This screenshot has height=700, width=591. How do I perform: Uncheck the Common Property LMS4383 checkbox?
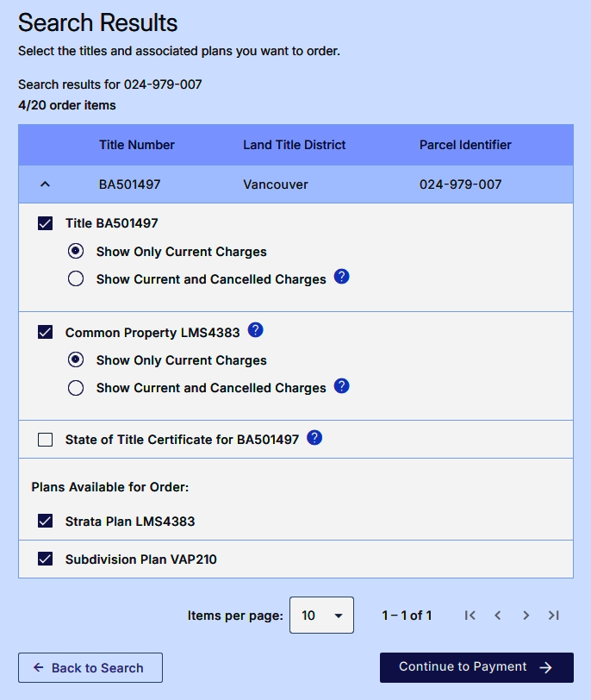coord(45,332)
